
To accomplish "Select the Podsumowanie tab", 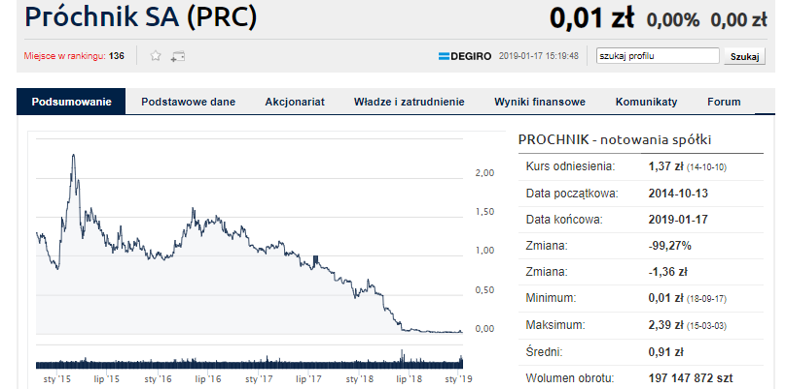I will [x=71, y=102].
